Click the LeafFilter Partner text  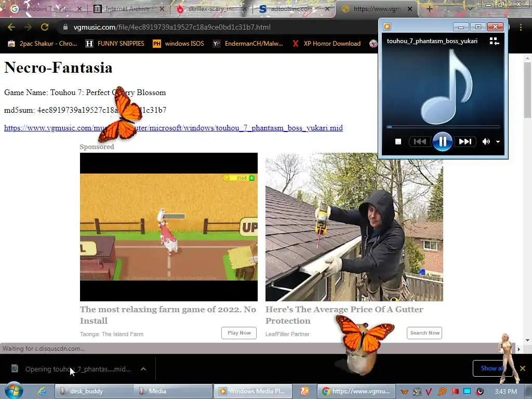pos(287,334)
